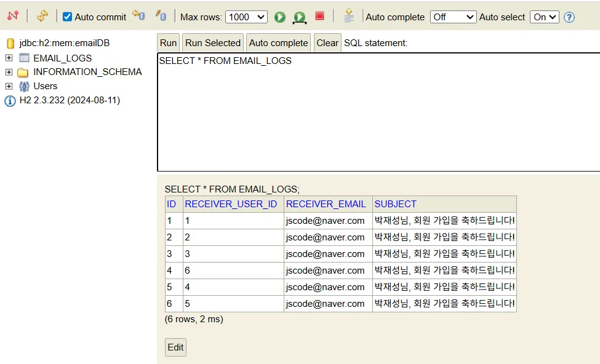Click the Refresh icon in toolbar
Screen dimensions: 600x364
[x=42, y=15]
